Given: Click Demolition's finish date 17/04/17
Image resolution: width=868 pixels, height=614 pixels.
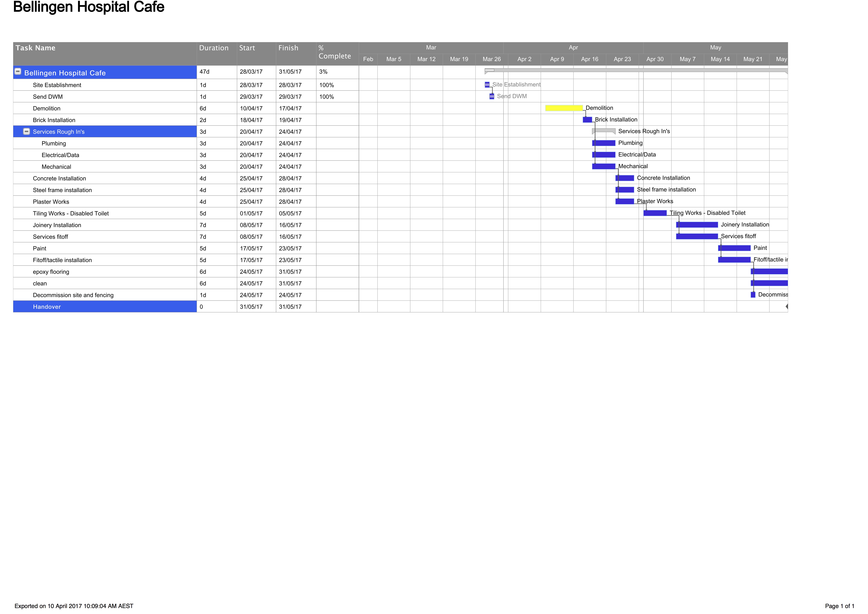Looking at the screenshot, I should (x=296, y=109).
